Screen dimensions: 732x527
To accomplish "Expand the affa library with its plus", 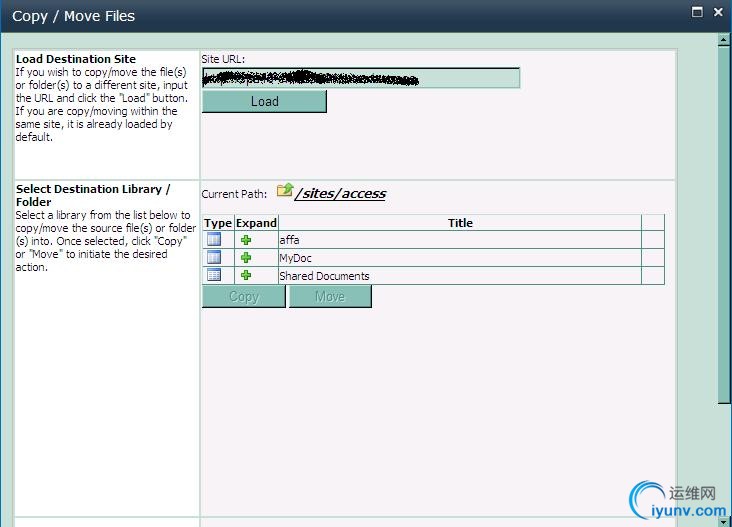I will 246,240.
